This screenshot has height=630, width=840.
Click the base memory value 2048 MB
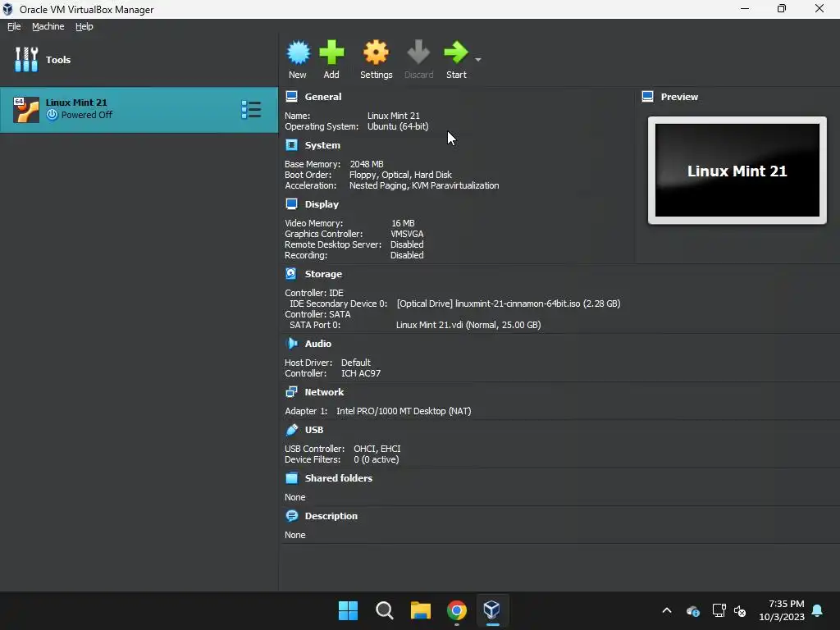click(x=367, y=164)
